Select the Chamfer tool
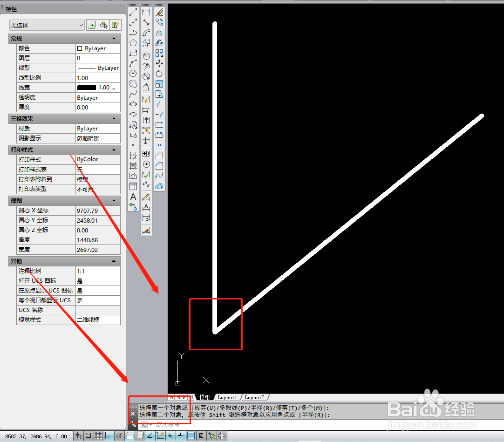The width and height of the screenshot is (504, 442). pos(159,156)
